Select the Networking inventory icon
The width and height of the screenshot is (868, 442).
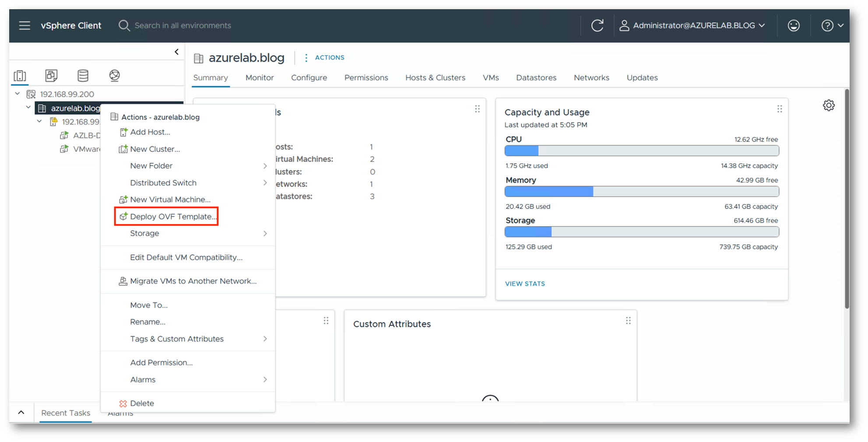tap(114, 76)
